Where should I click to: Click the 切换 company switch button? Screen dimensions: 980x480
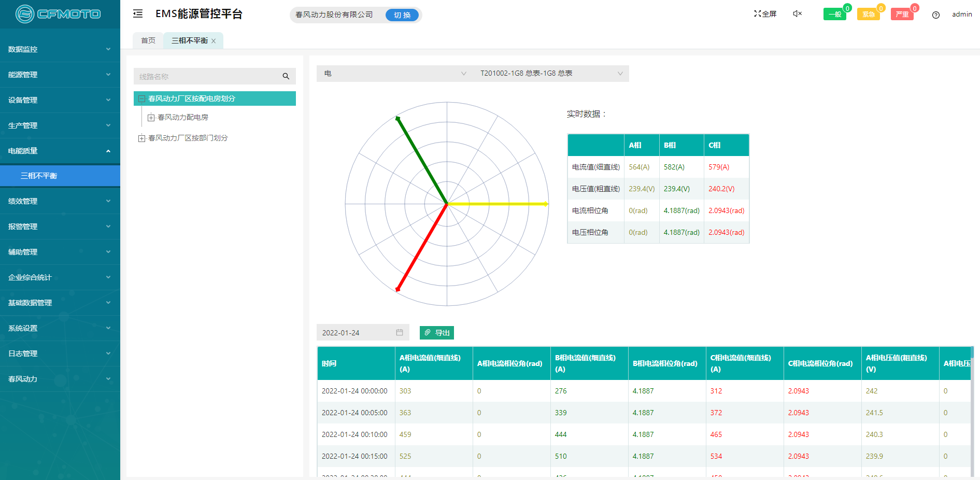(402, 15)
